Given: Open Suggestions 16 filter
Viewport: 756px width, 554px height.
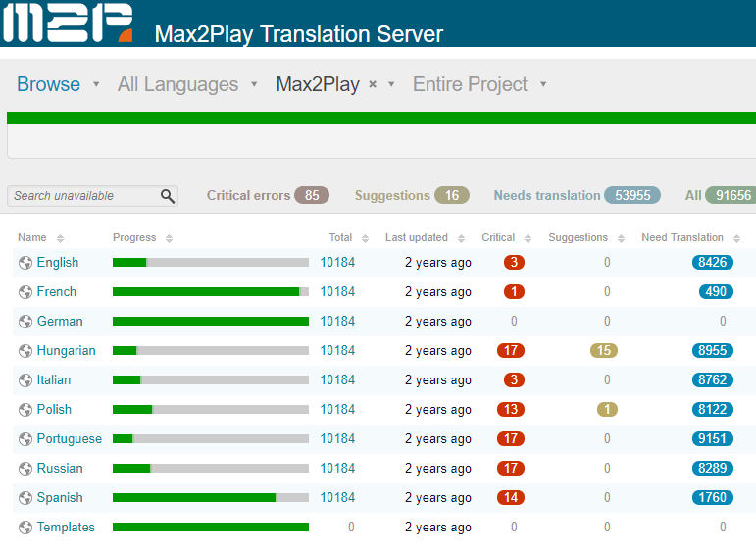Looking at the screenshot, I should pyautogui.click(x=412, y=195).
